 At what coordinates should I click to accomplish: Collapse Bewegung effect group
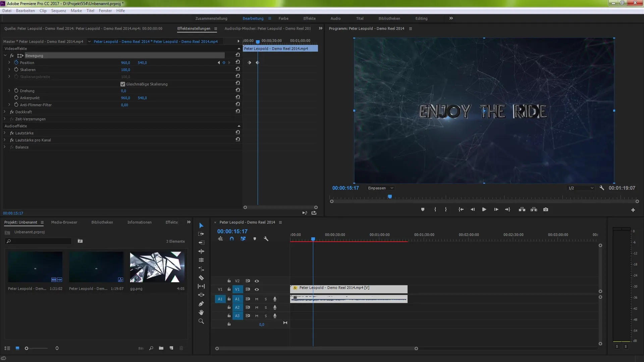(5, 55)
